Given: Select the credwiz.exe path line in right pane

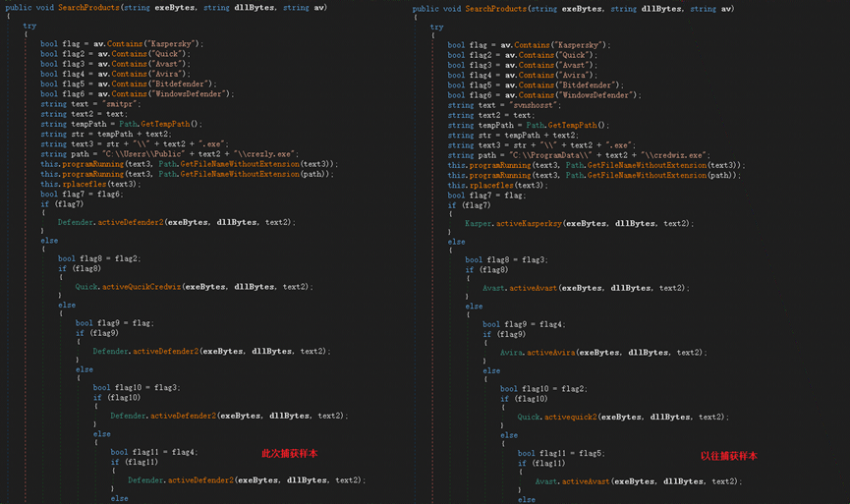Looking at the screenshot, I should [579, 155].
